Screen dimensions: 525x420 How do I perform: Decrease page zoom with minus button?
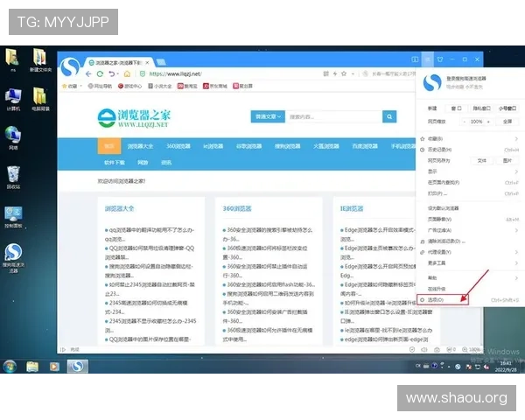(x=464, y=122)
